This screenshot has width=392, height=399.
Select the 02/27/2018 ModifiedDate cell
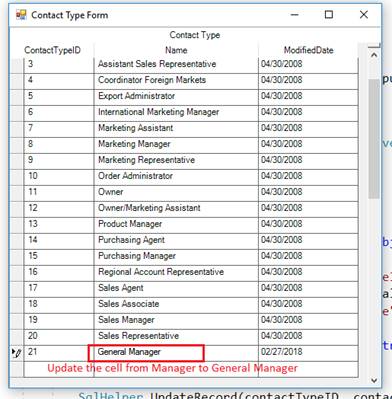[x=308, y=353]
